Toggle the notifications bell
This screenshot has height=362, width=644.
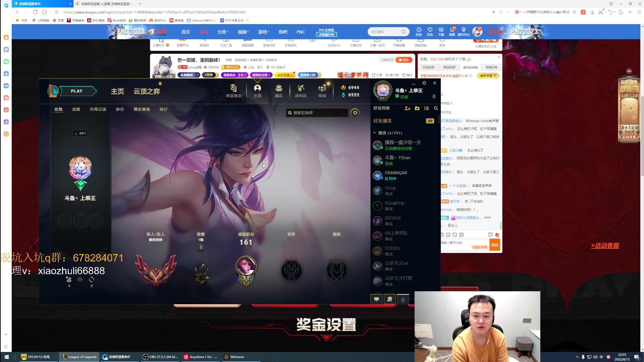[434, 97]
